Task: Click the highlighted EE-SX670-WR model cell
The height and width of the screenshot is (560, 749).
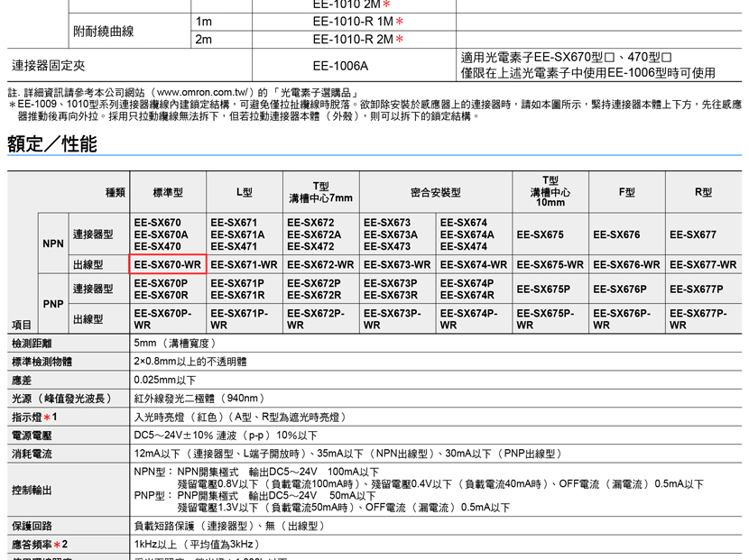Action: [x=169, y=264]
